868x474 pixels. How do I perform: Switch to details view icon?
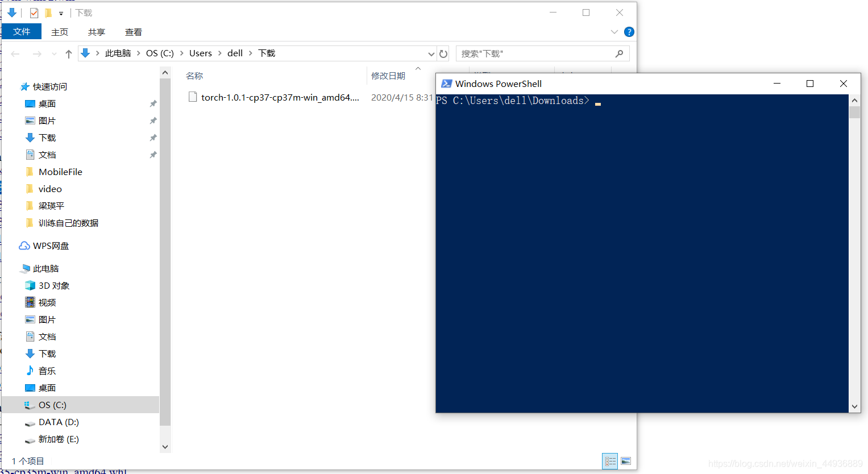[x=610, y=461]
